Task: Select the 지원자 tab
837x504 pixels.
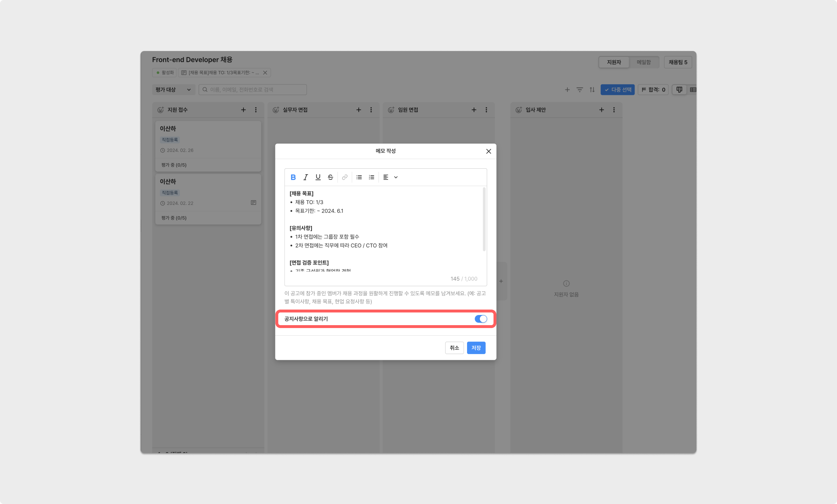Action: pyautogui.click(x=614, y=62)
